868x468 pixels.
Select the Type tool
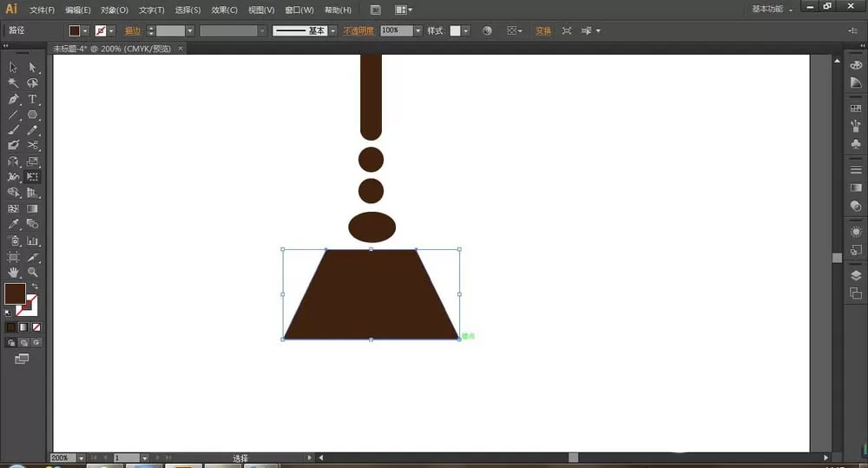pyautogui.click(x=33, y=99)
